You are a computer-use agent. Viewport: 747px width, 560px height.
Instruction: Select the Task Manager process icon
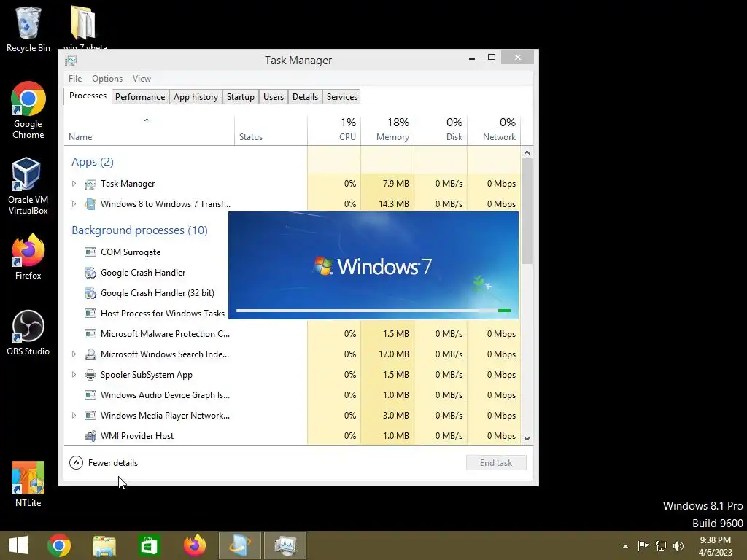pos(90,184)
